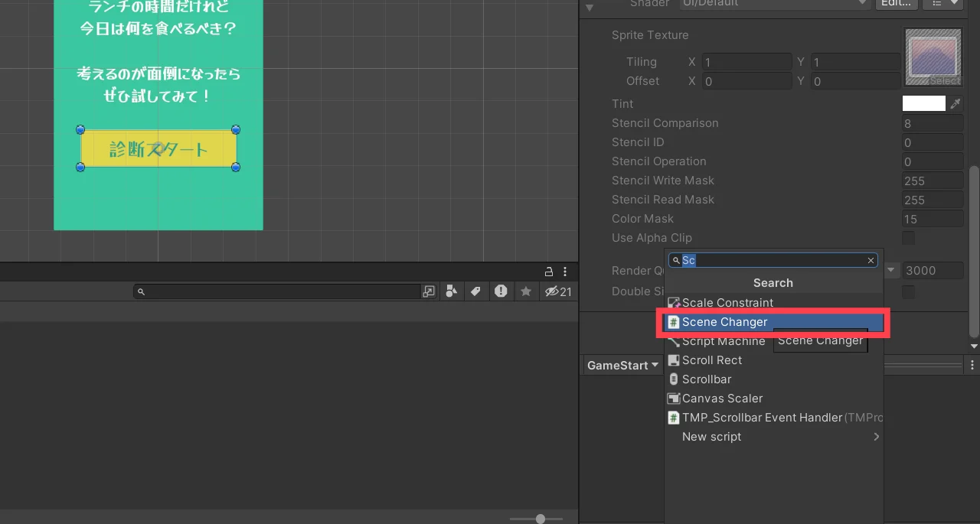Select Scene Changer from component search

[773, 322]
